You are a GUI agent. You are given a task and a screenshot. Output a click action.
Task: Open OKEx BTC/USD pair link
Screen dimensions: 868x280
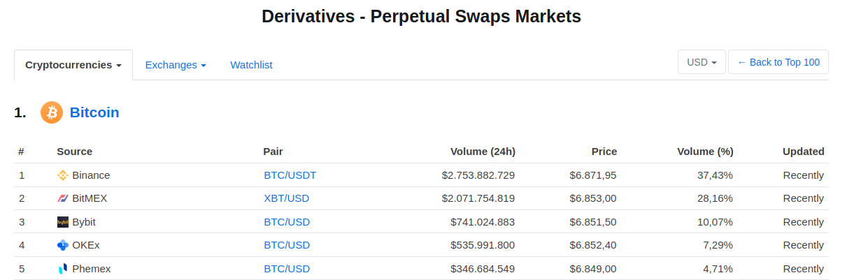(286, 245)
